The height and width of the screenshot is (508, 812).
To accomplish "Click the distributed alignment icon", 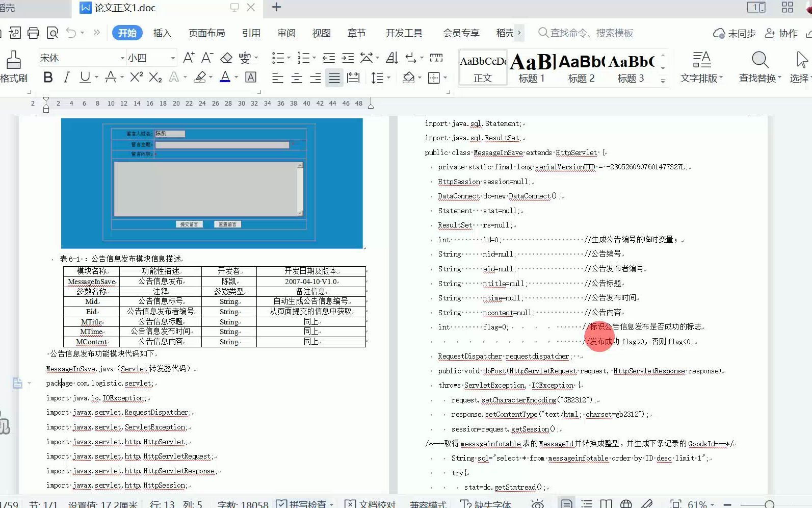I will [353, 78].
